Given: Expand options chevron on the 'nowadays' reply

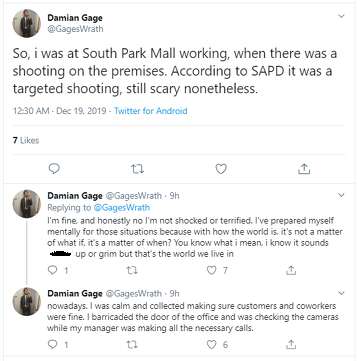Looking at the screenshot, I should pyautogui.click(x=341, y=293).
